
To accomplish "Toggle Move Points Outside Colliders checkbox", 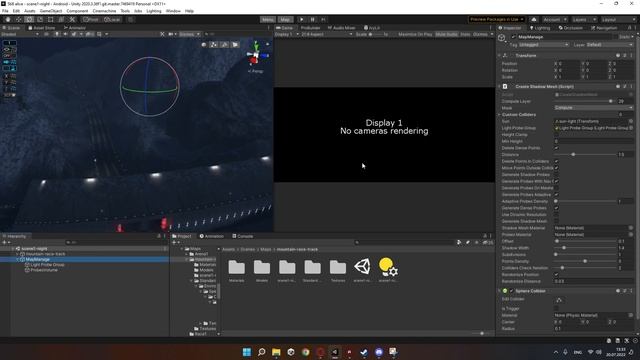I will (x=556, y=168).
